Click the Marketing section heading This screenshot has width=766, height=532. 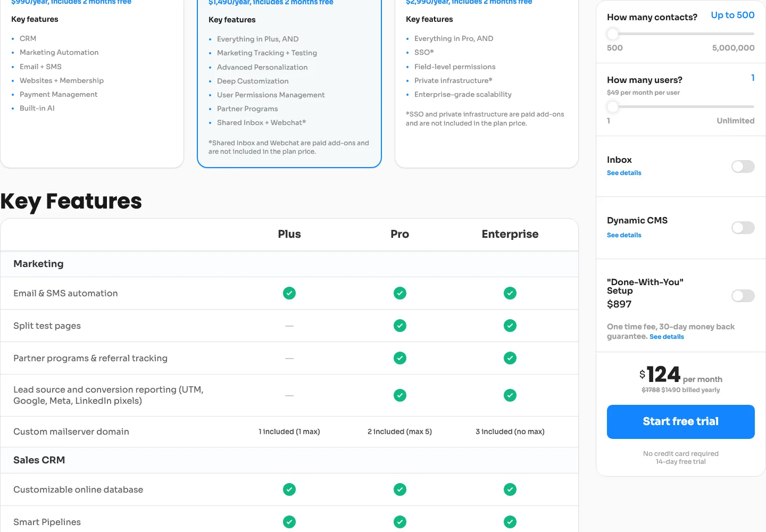pos(38,264)
